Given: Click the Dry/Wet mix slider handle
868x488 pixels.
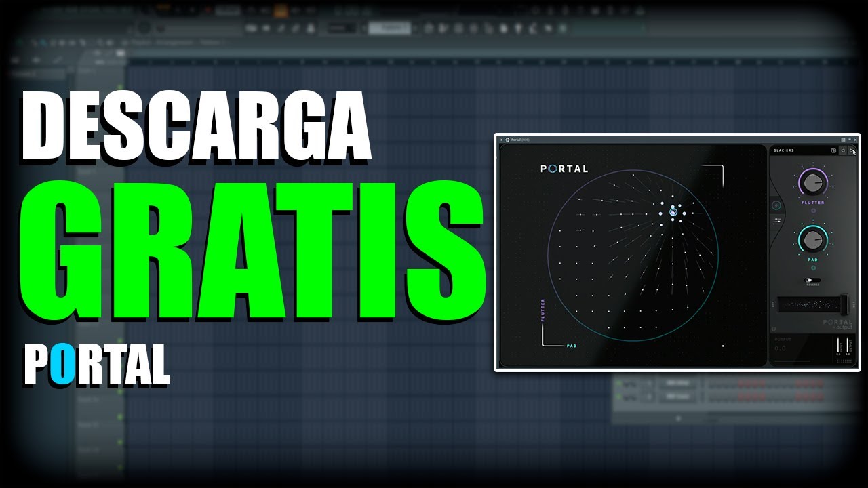Looking at the screenshot, I should [844, 304].
